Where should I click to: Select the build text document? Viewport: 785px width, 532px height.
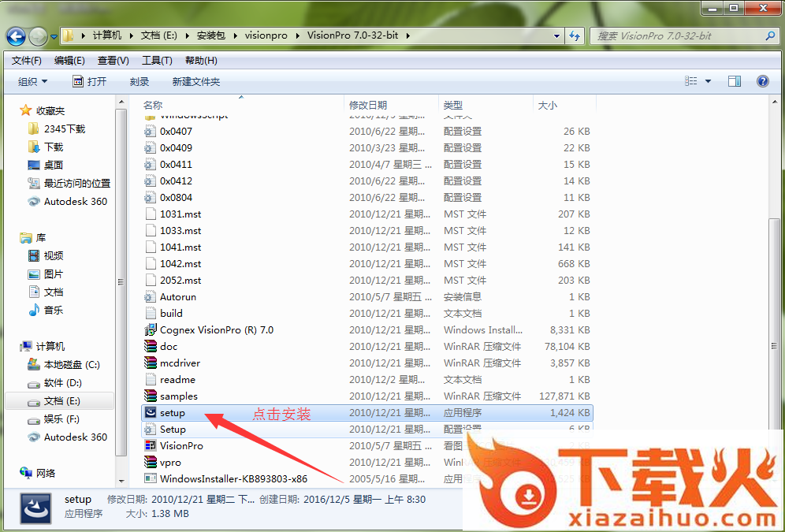(x=367, y=313)
